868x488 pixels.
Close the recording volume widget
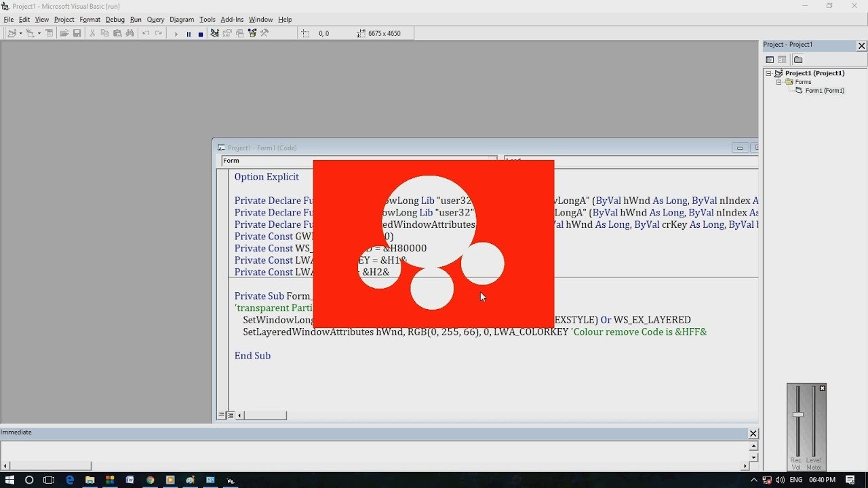pos(823,388)
